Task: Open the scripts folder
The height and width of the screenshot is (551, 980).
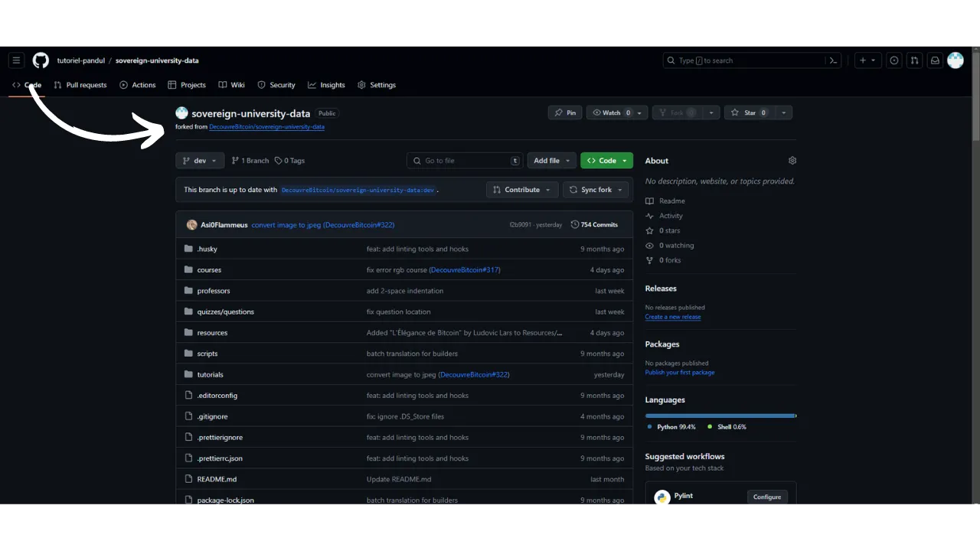Action: coord(207,354)
